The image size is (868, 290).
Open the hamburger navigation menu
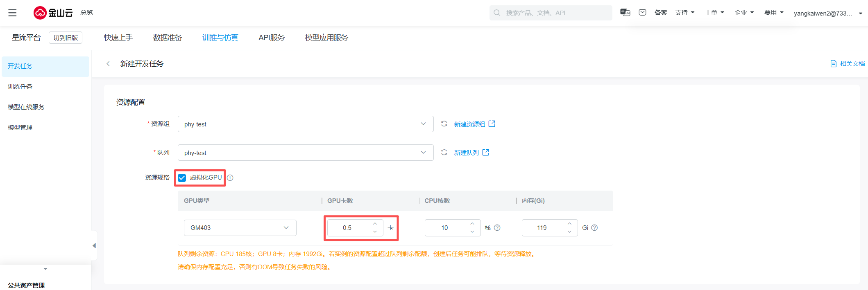pyautogui.click(x=13, y=13)
